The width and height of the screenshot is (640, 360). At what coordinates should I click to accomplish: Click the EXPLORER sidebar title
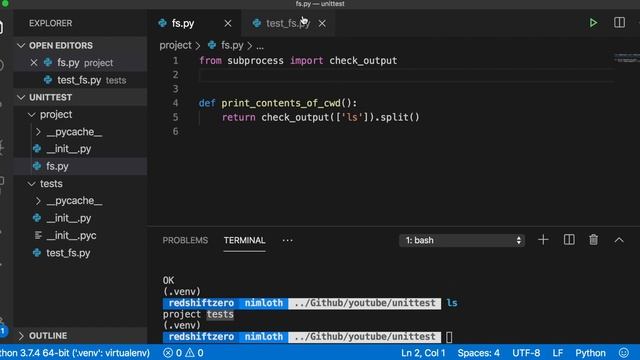[50, 23]
